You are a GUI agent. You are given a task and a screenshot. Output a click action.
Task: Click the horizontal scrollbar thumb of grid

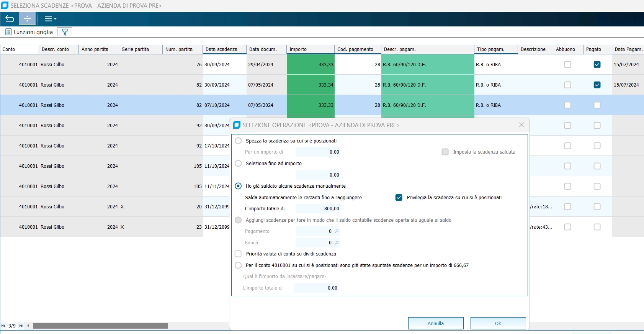100,326
